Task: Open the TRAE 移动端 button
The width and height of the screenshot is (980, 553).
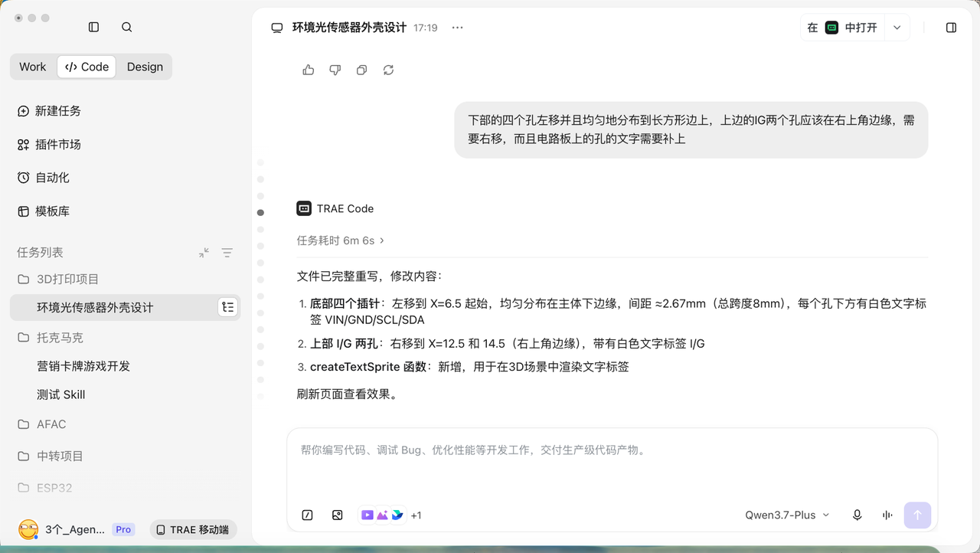Action: [x=193, y=529]
